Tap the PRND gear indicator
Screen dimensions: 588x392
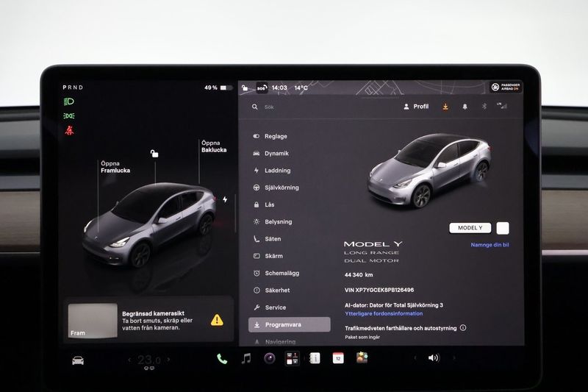pyautogui.click(x=73, y=88)
